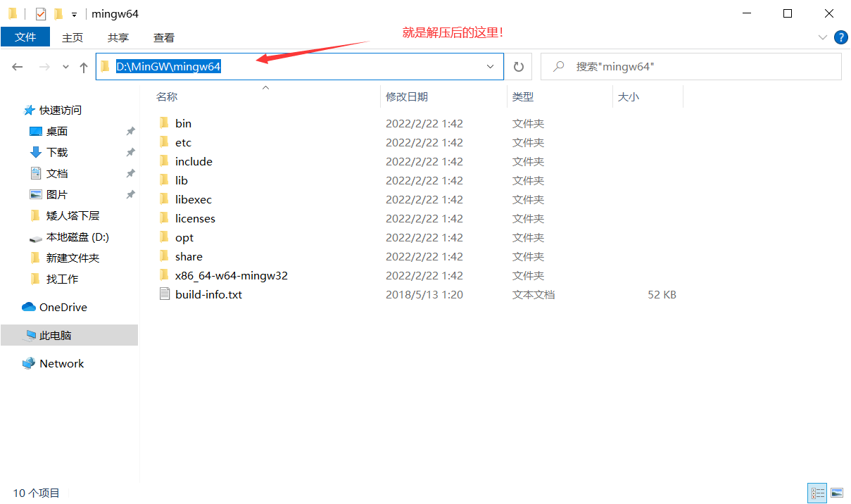
Task: Unpin 图片 pin icon in sidebar
Action: click(130, 194)
